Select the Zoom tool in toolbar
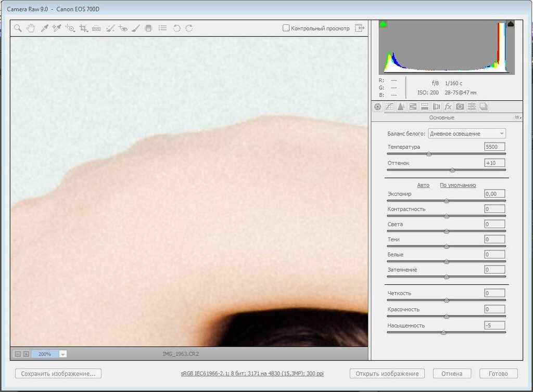Screen dimensions: 533x392 pos(18,28)
